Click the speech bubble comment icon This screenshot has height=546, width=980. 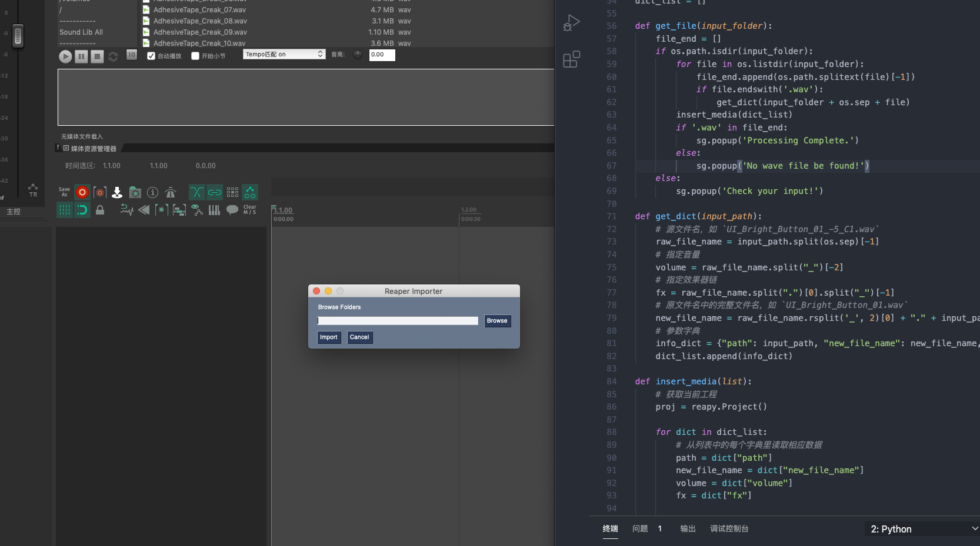coord(232,210)
